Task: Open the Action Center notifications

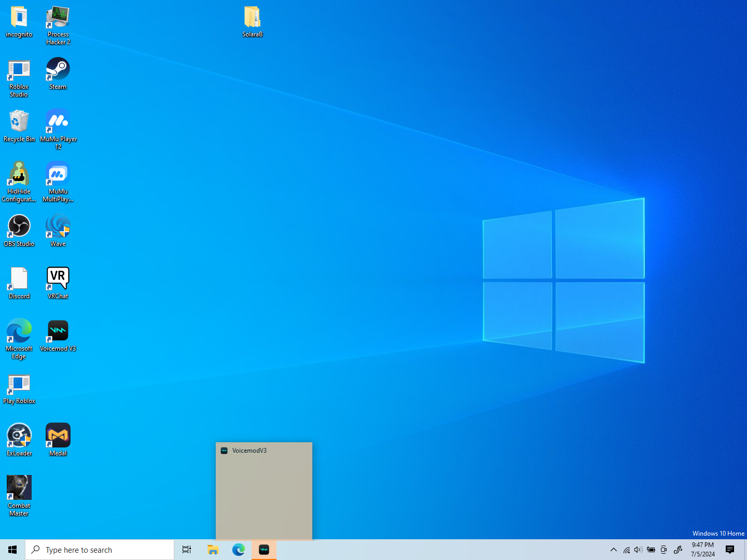Action: coord(730,550)
